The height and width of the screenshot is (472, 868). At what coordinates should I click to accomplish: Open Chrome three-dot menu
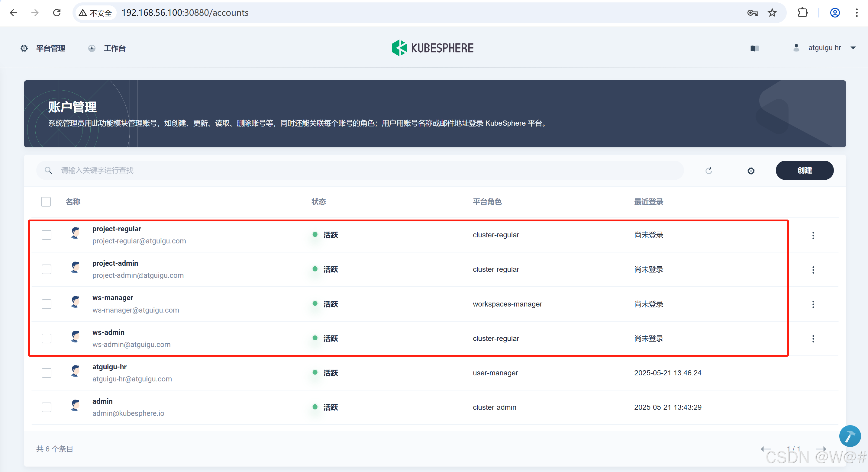[x=857, y=13]
